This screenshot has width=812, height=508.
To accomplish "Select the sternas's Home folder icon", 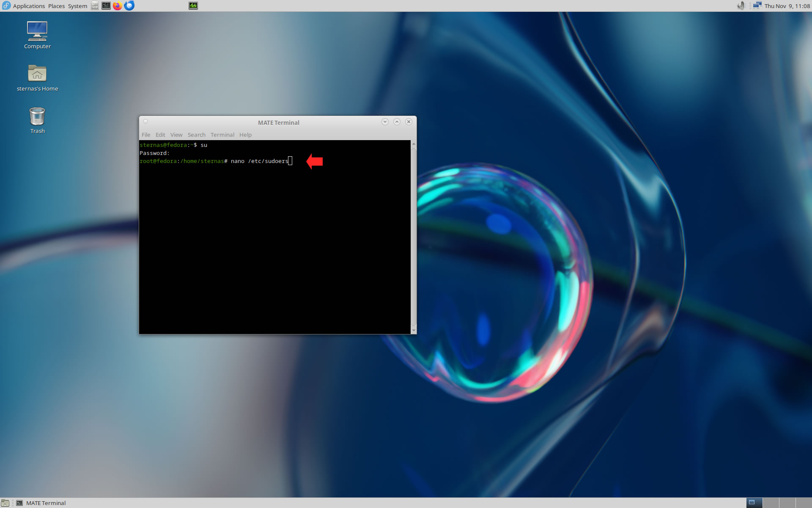I will point(37,74).
